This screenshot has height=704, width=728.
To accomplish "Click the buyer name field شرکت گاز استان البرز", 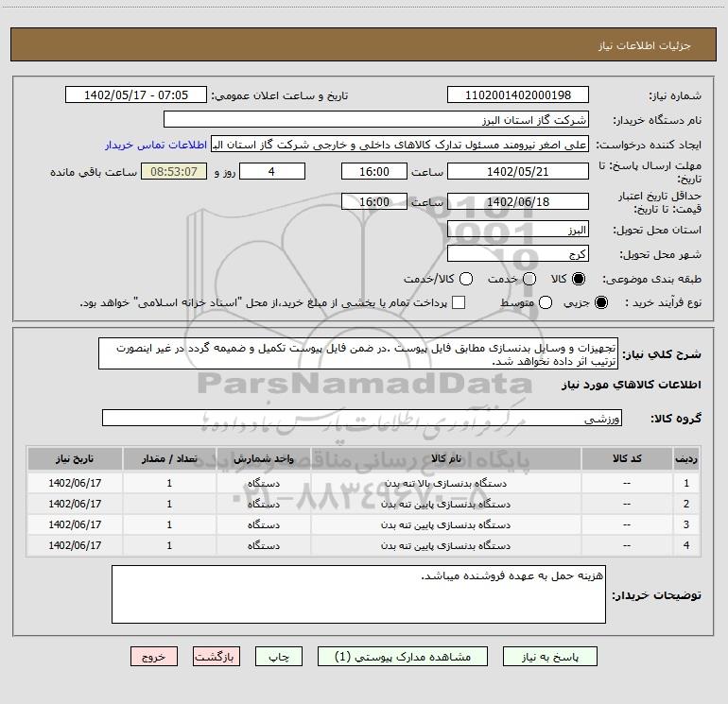I will [376, 120].
